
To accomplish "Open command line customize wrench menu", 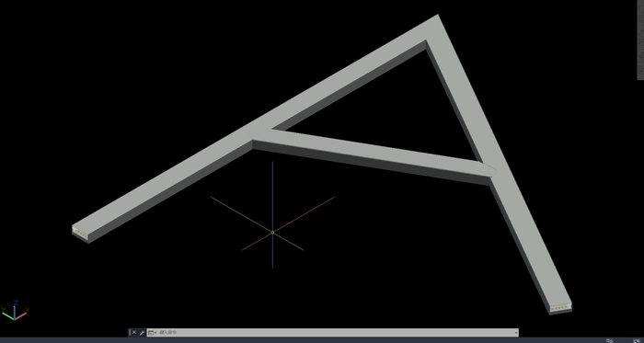I will pyautogui.click(x=142, y=333).
